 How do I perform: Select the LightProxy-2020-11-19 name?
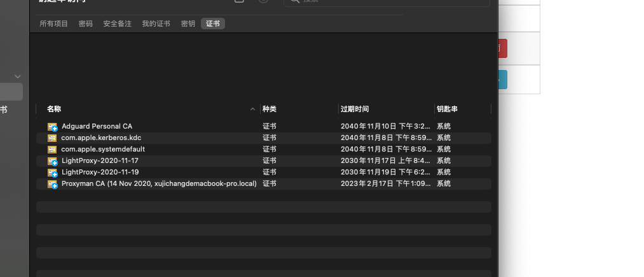click(x=100, y=173)
